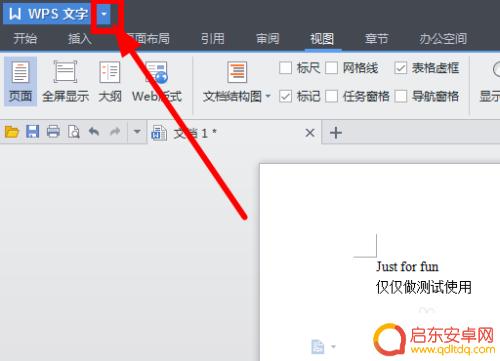Close the 文档1 document tab

point(310,133)
